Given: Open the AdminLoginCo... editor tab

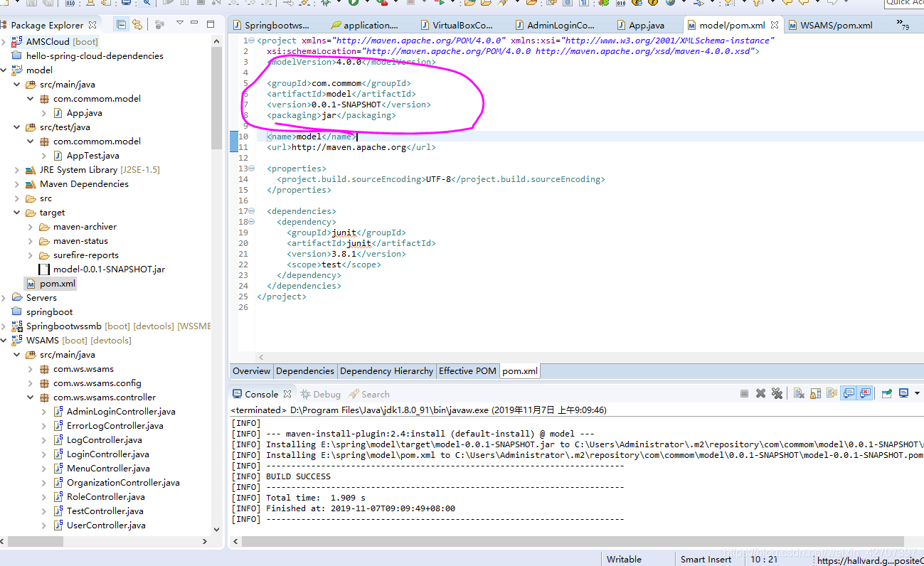Looking at the screenshot, I should pyautogui.click(x=555, y=25).
